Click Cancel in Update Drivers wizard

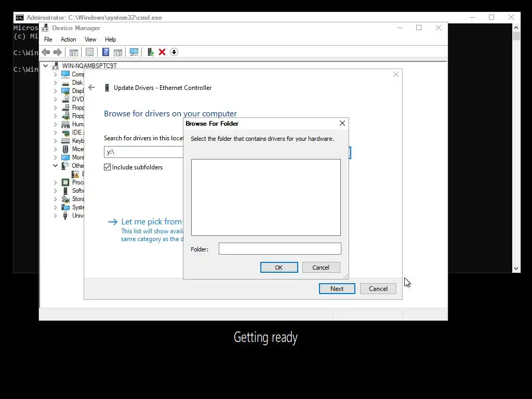tap(378, 288)
